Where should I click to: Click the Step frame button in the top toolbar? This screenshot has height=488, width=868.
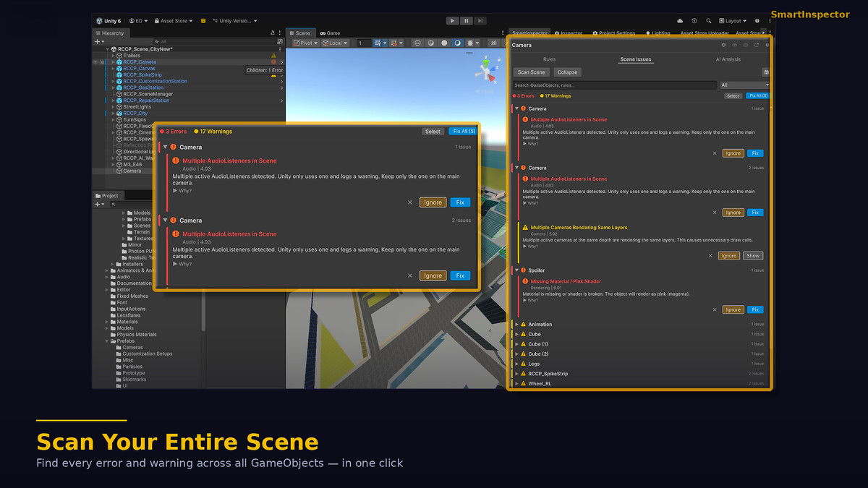coord(480,21)
